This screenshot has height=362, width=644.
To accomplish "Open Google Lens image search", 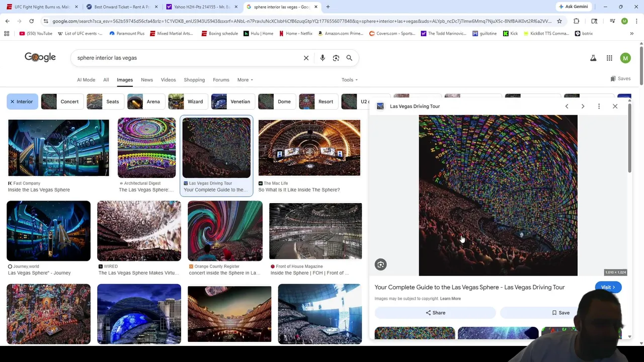I will (x=336, y=58).
